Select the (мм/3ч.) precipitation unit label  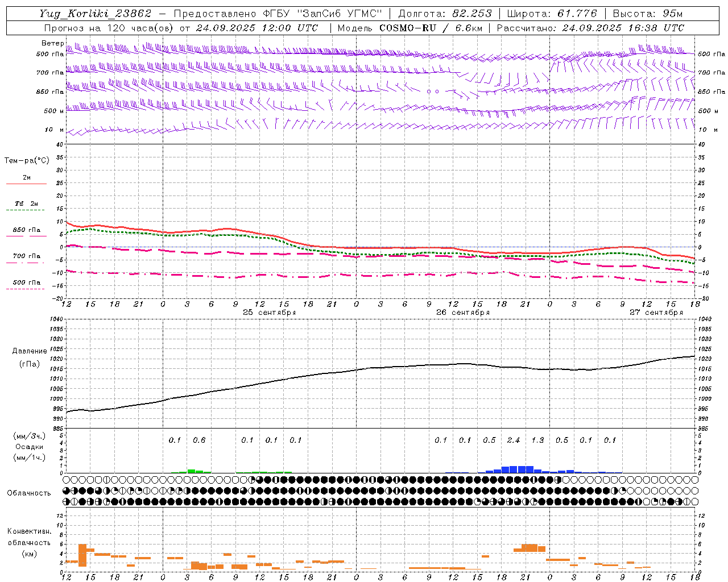30,436
